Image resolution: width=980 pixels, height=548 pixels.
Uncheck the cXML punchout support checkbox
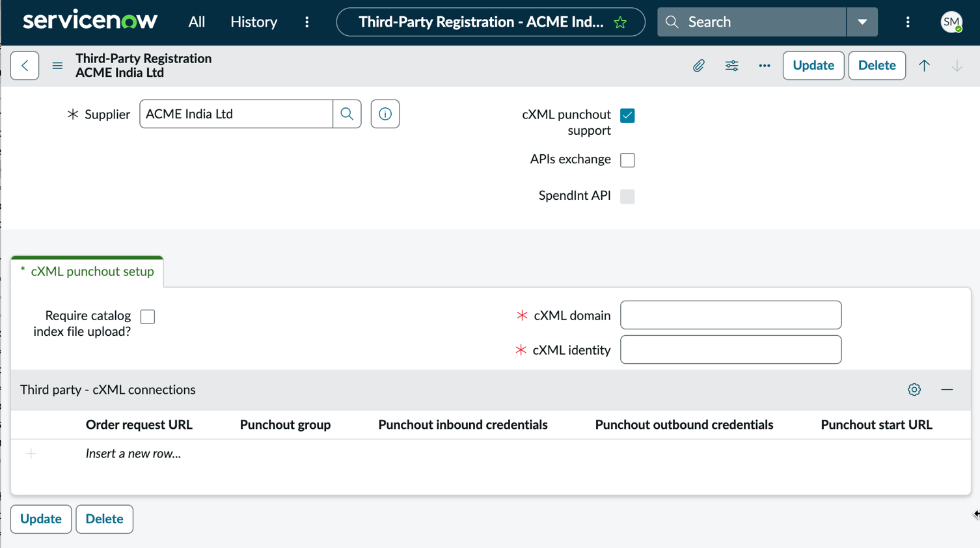pyautogui.click(x=627, y=115)
